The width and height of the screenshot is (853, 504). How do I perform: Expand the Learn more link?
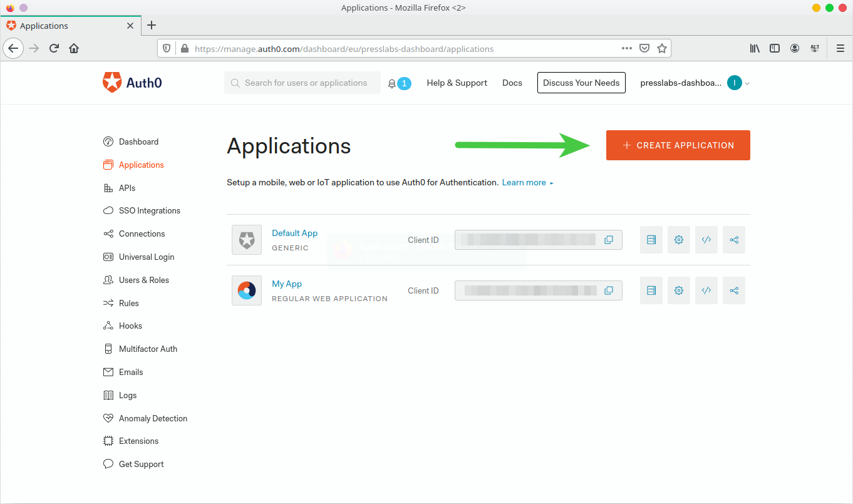528,182
